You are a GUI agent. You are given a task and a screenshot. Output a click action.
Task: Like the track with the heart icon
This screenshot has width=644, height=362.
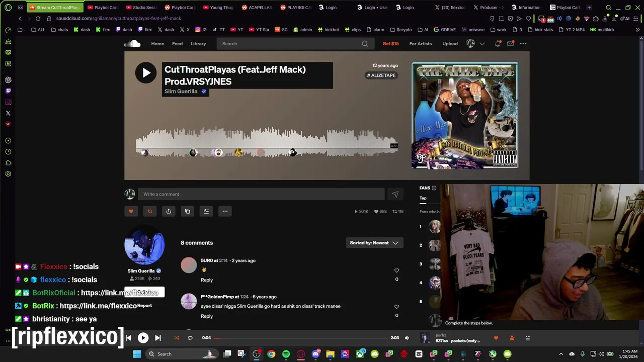pos(131,211)
